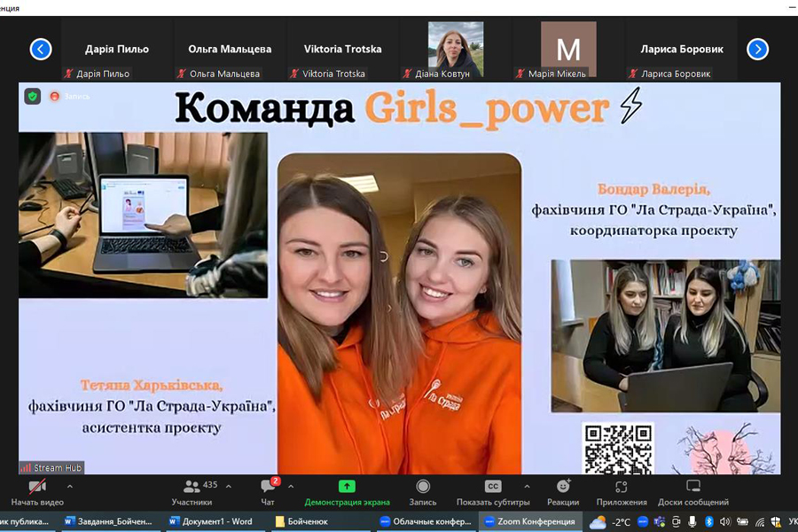
Task: Click muted mic icon beside Viktoria Trotska label
Action: [x=294, y=74]
